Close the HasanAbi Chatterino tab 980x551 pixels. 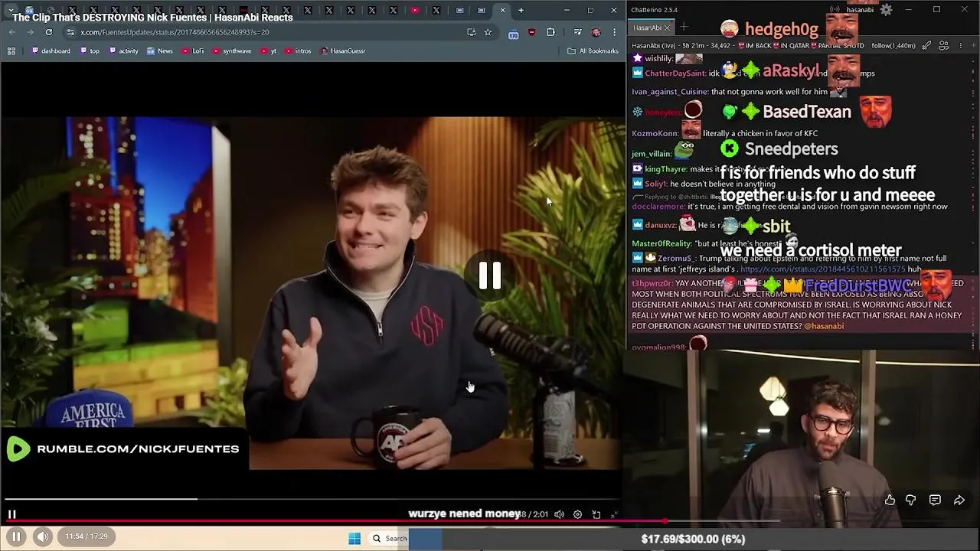(x=667, y=28)
